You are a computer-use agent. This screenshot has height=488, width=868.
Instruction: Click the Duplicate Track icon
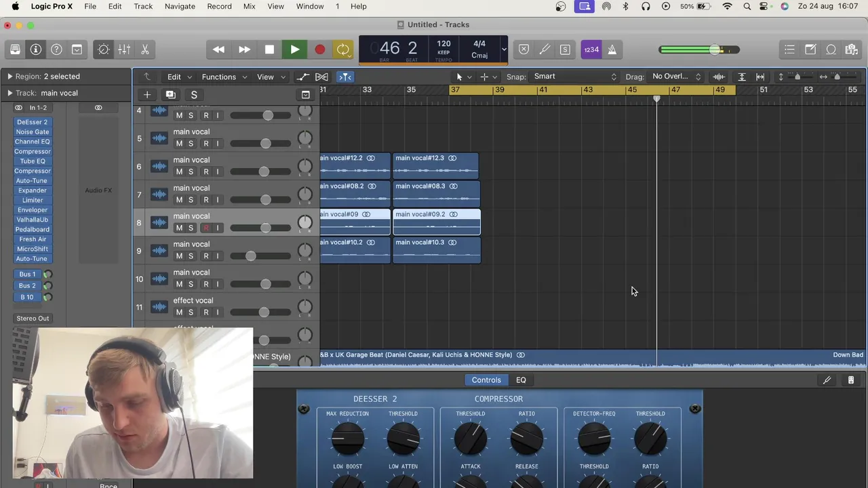click(x=170, y=95)
